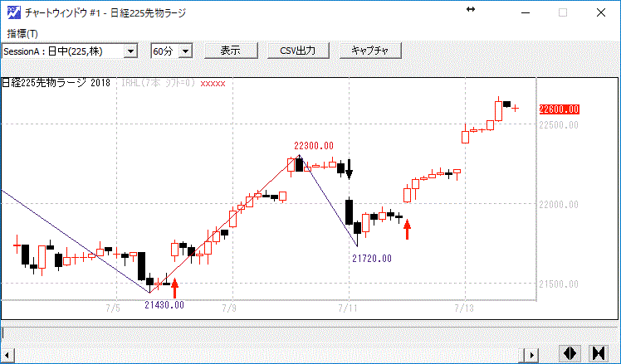Click the red up arrow signal near 21430
Image resolution: width=621 pixels, height=364 pixels.
tap(174, 289)
